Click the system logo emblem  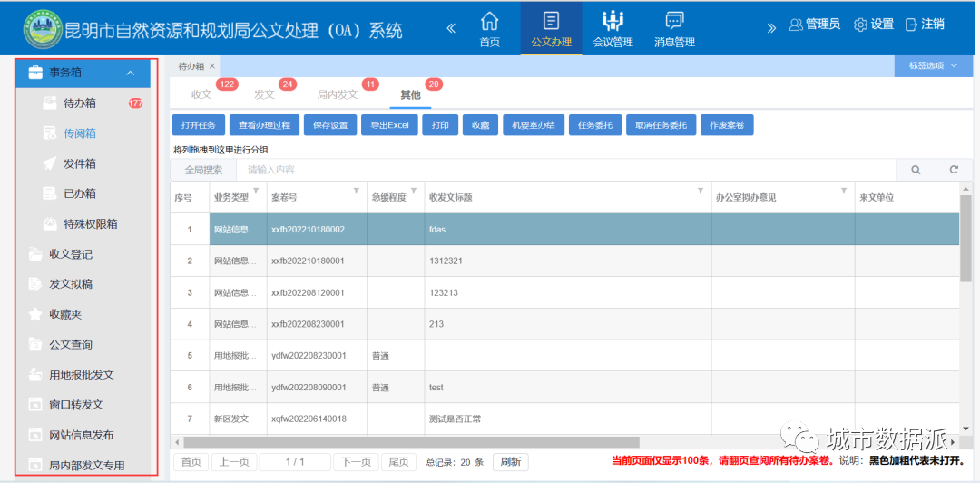pyautogui.click(x=44, y=29)
